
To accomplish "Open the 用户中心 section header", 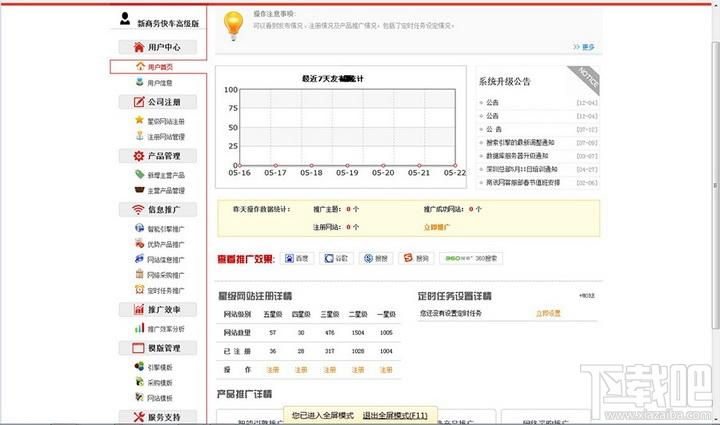I will point(158,47).
